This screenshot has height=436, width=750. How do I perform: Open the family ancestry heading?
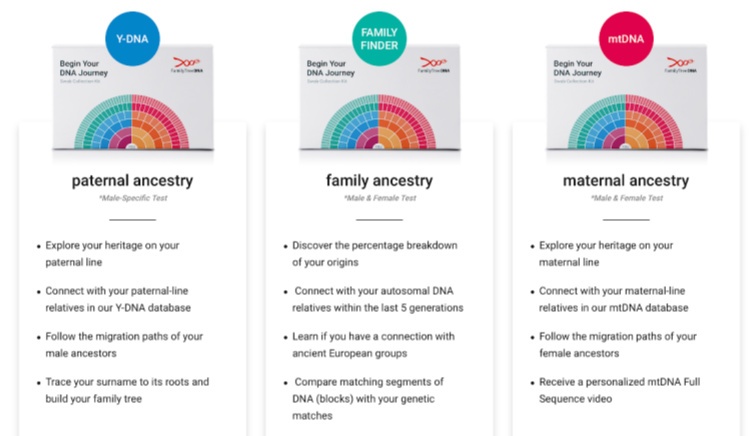point(379,181)
